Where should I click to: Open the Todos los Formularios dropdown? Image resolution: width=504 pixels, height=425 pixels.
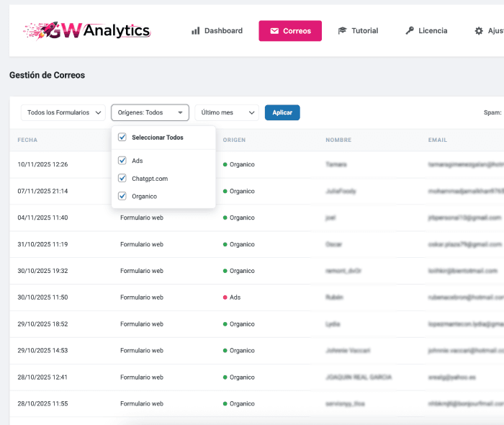click(x=63, y=112)
